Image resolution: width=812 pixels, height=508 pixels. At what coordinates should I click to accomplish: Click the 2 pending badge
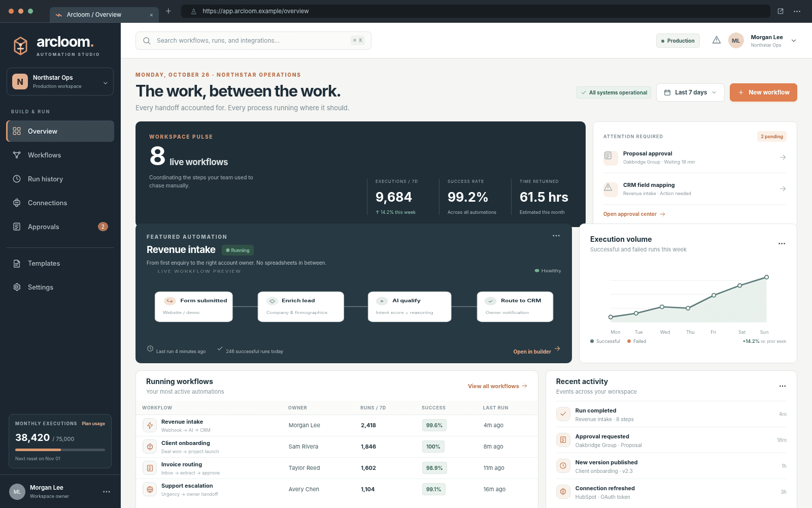pos(771,136)
